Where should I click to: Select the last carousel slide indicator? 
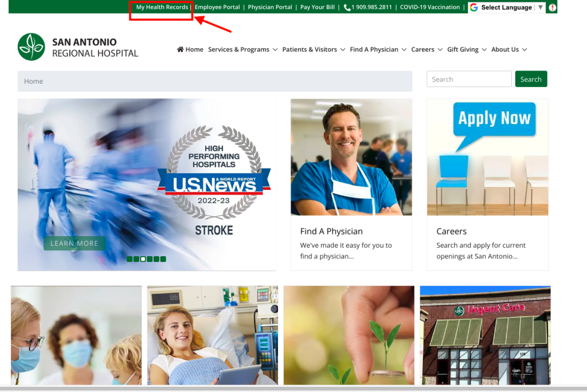pos(163,259)
